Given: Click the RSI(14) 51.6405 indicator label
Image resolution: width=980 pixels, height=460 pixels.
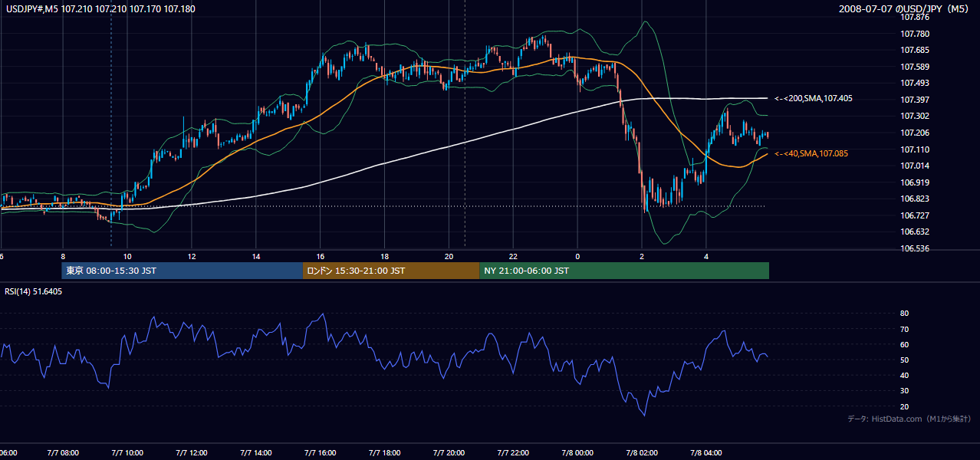Looking at the screenshot, I should pyautogui.click(x=34, y=291).
